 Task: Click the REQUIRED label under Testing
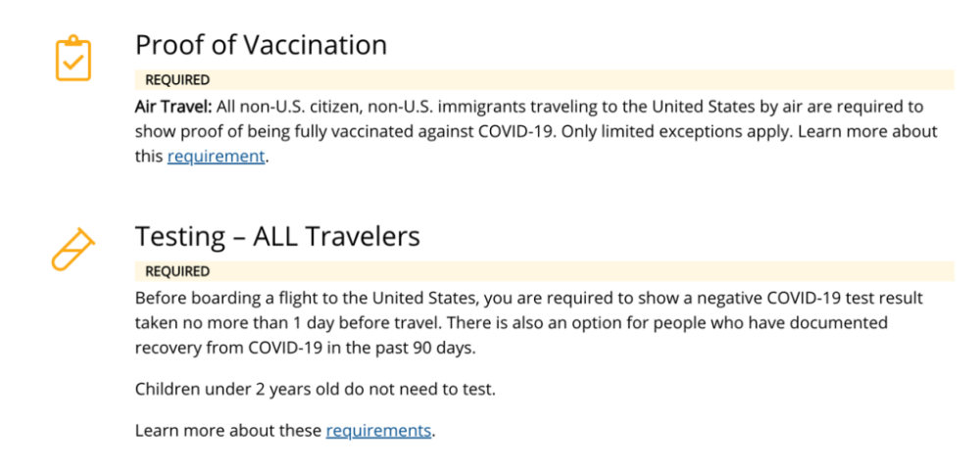coord(177,271)
